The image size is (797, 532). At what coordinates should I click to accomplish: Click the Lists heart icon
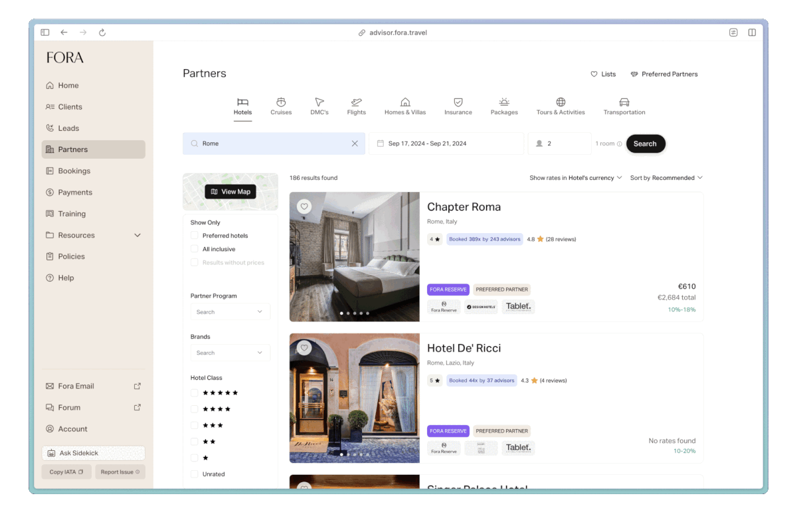tap(595, 74)
